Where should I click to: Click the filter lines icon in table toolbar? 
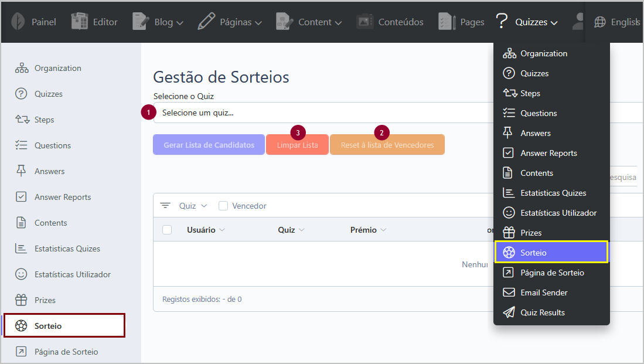point(165,205)
